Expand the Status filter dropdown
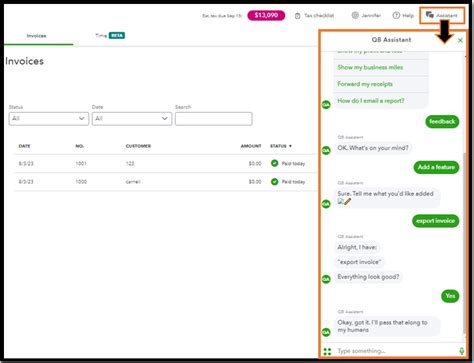Image resolution: width=474 pixels, height=363 pixels. (x=49, y=119)
